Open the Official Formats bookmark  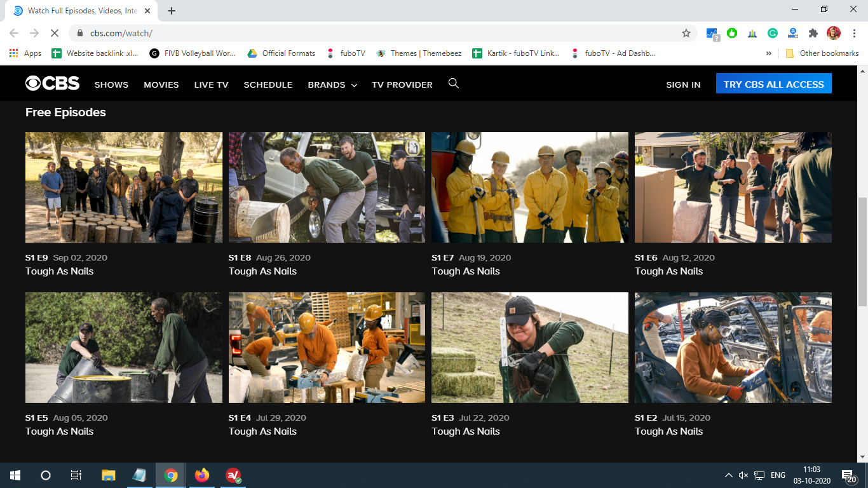281,53
